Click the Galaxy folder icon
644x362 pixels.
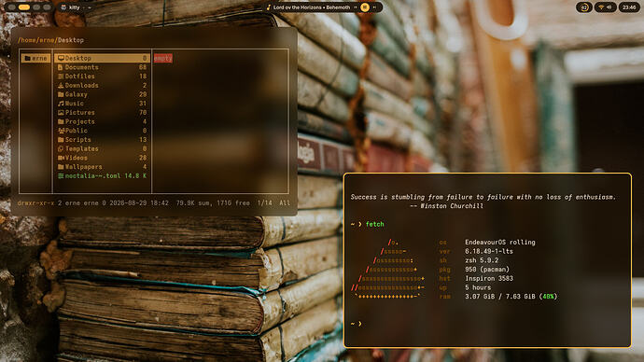tap(61, 94)
